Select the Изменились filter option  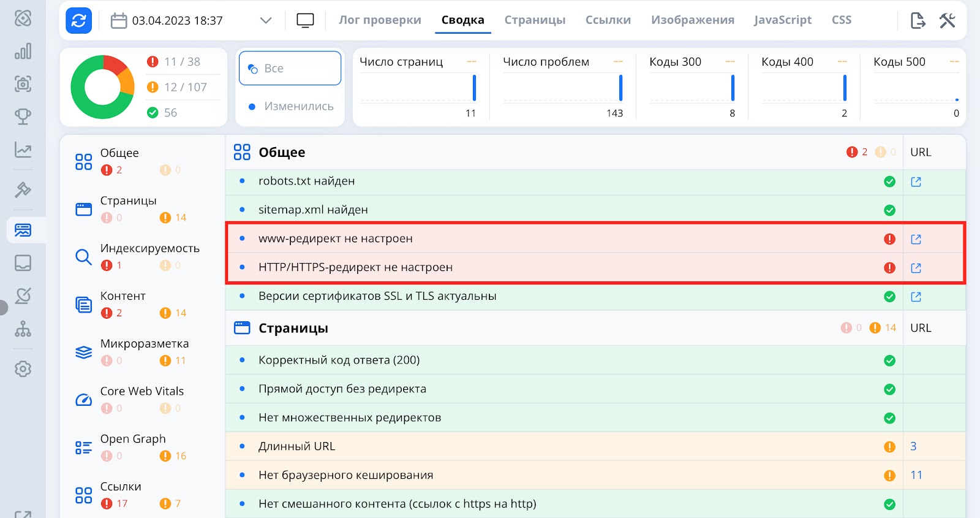pos(290,106)
